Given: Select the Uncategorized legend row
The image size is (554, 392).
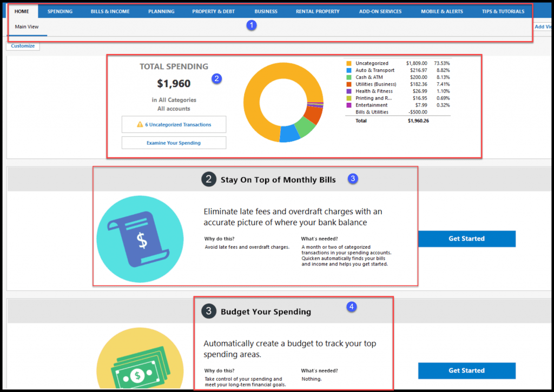Looking at the screenshot, I should (x=398, y=63).
